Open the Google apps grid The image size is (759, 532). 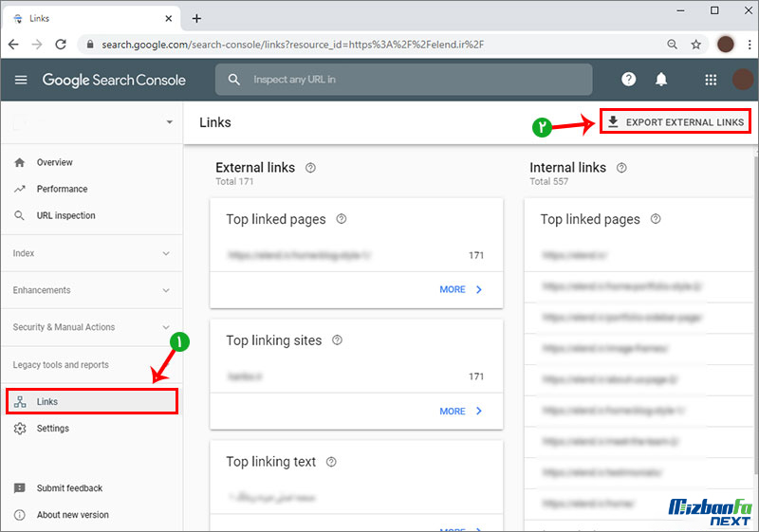711,80
